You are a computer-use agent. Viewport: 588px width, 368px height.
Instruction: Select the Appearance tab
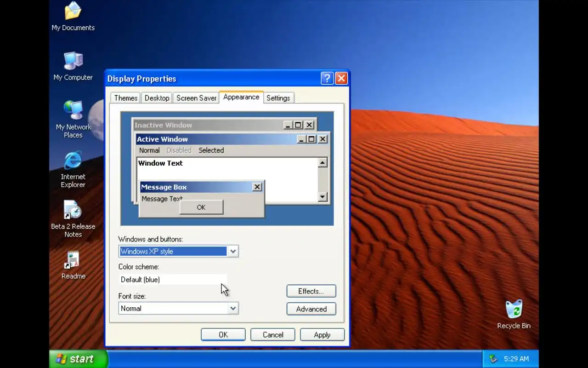pyautogui.click(x=241, y=97)
